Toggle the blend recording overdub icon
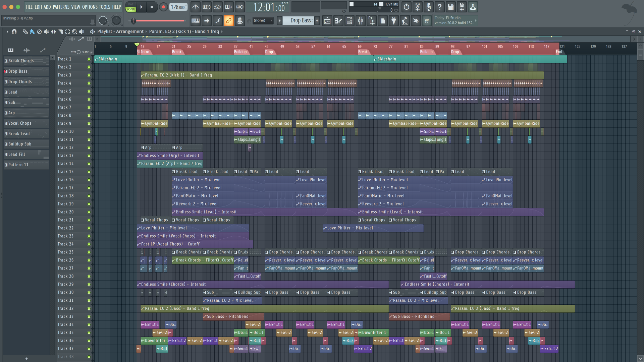The height and width of the screenshot is (362, 644). pyautogui.click(x=229, y=7)
